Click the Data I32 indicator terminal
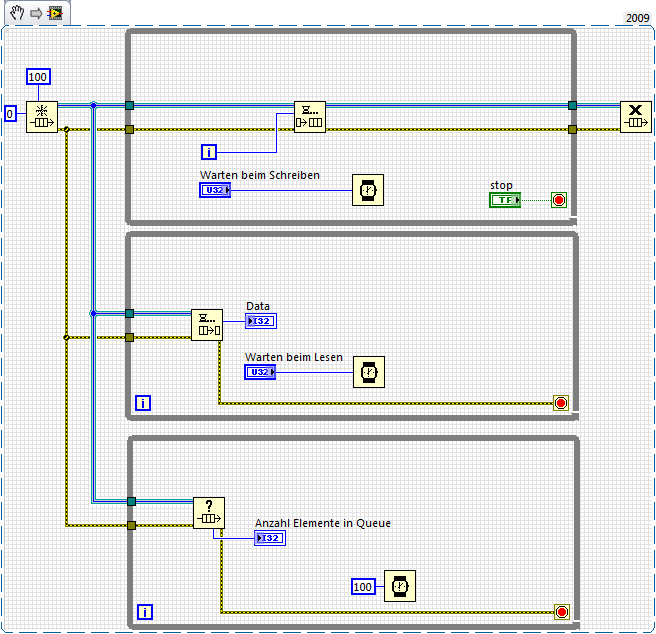 [x=261, y=321]
